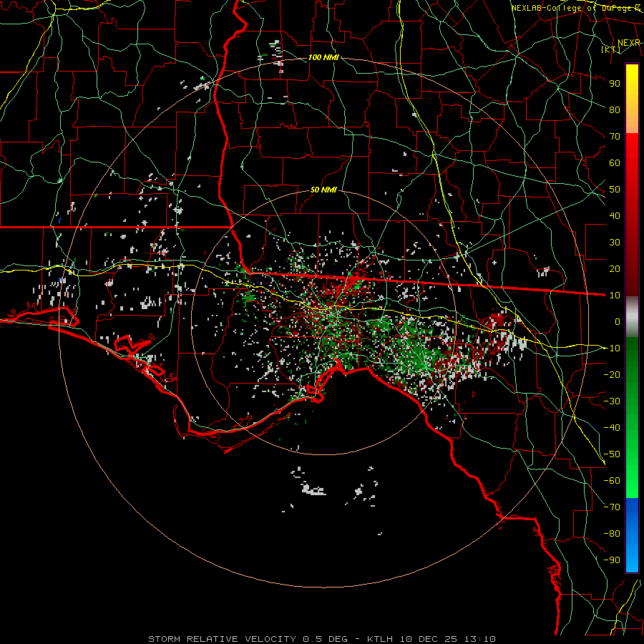644x644 pixels.
Task: Select the -30 value on velocity scale
Action: [612, 401]
